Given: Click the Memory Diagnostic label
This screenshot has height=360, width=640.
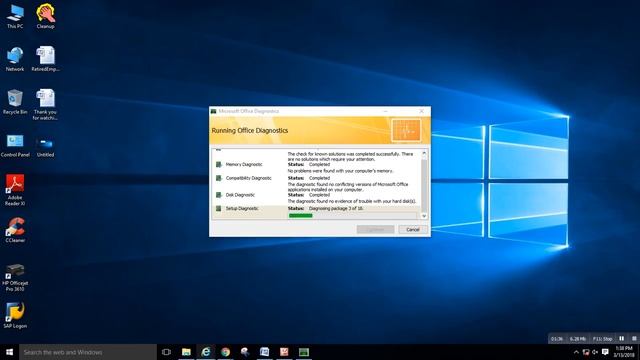Looking at the screenshot, I should (244, 164).
